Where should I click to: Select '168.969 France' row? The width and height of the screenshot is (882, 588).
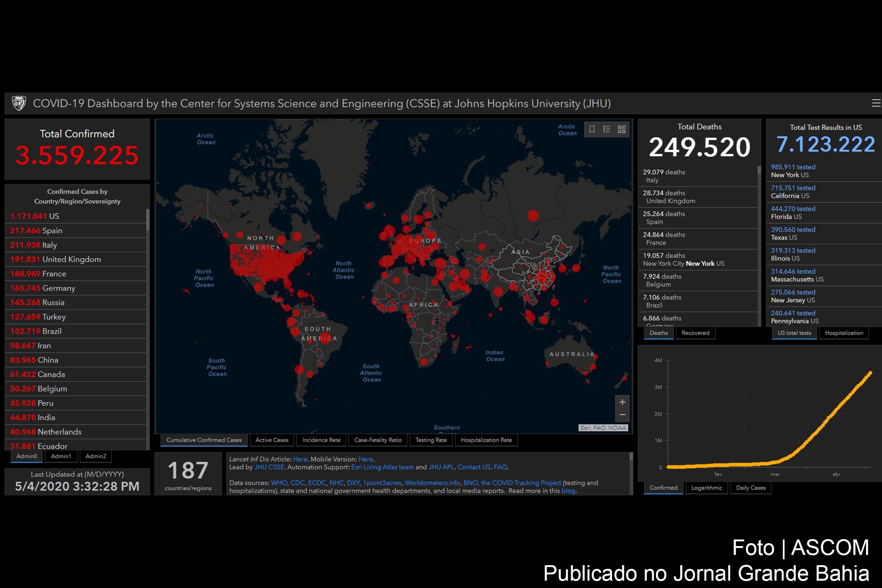point(75,273)
